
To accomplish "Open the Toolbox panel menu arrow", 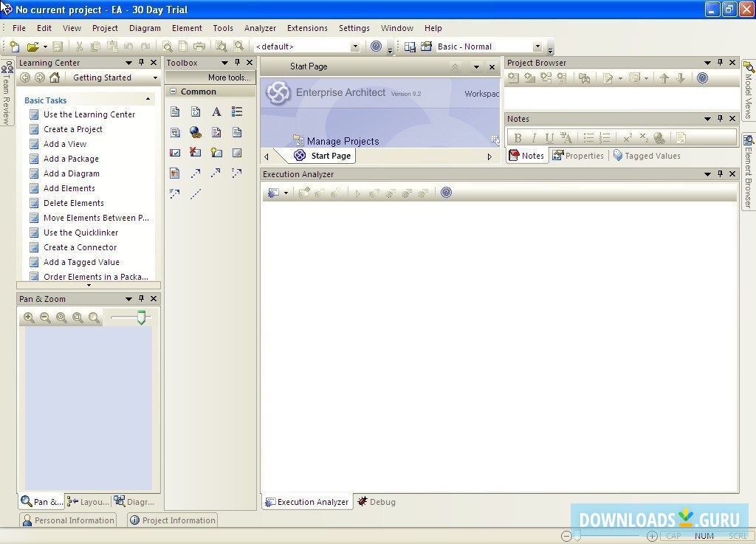I will (224, 63).
